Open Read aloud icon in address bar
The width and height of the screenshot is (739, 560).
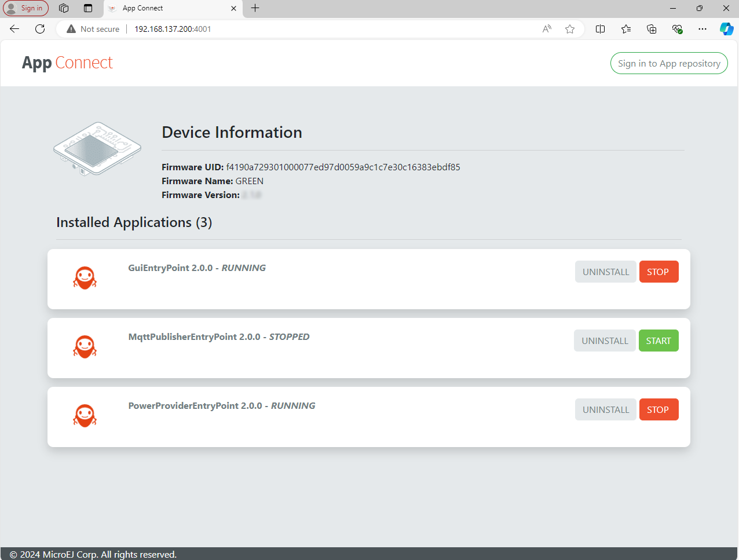click(547, 29)
